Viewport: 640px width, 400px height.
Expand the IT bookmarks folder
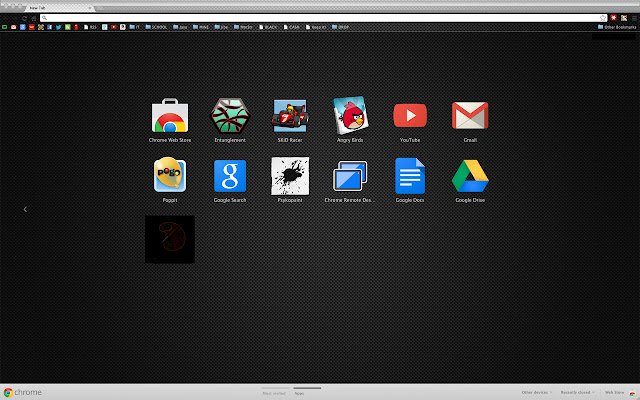point(135,27)
